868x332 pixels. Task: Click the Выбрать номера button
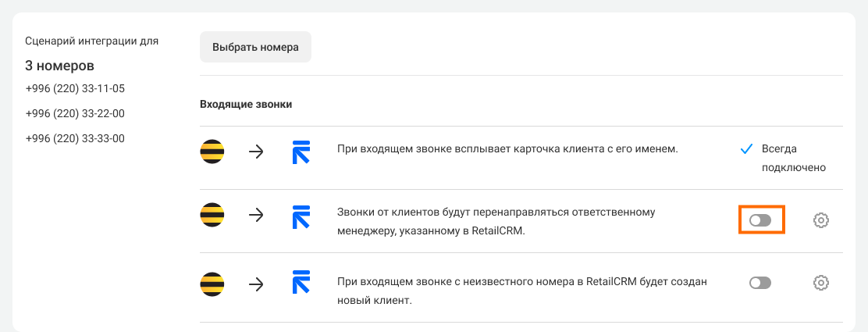(x=255, y=47)
